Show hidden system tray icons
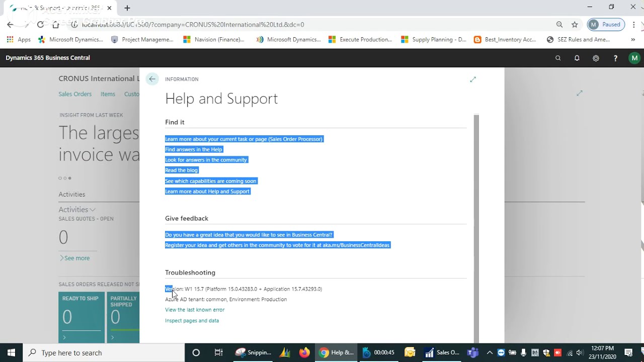This screenshot has height=362, width=644. 490,352
